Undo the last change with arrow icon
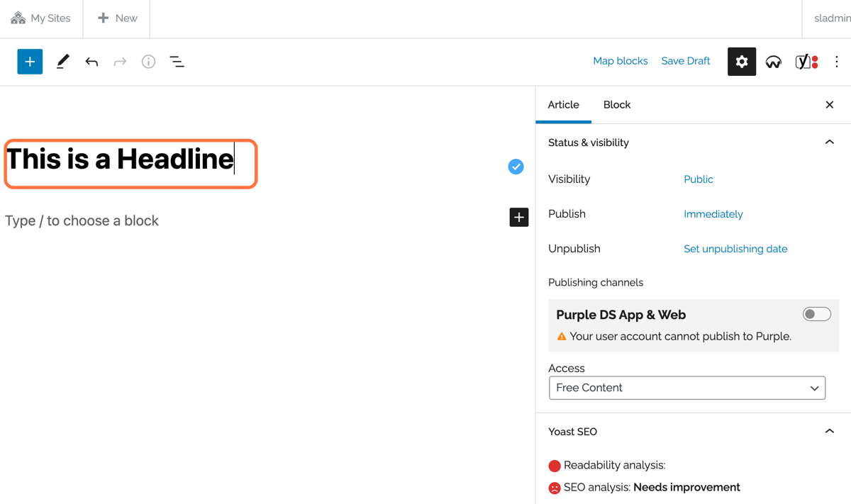Image resolution: width=851 pixels, height=504 pixels. 91,62
